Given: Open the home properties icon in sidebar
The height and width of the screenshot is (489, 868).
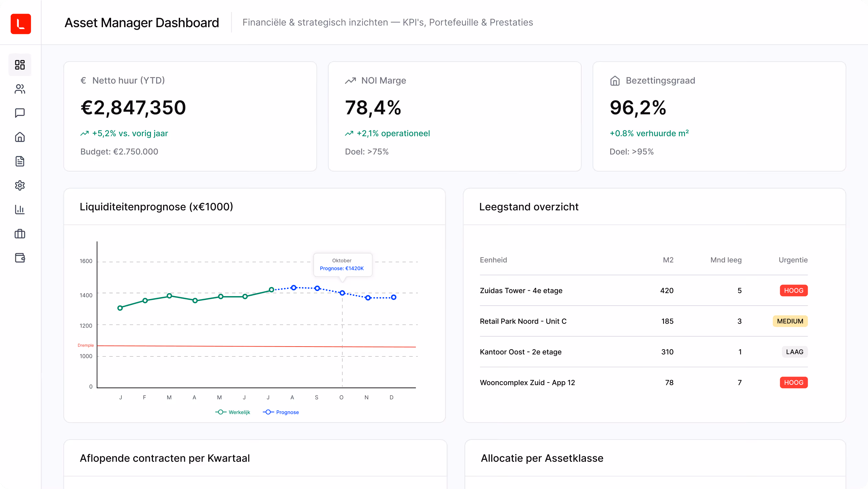Looking at the screenshot, I should (20, 137).
